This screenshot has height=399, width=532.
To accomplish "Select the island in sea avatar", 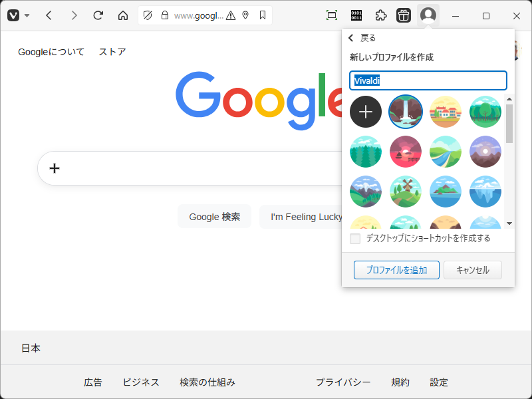I will click(446, 192).
